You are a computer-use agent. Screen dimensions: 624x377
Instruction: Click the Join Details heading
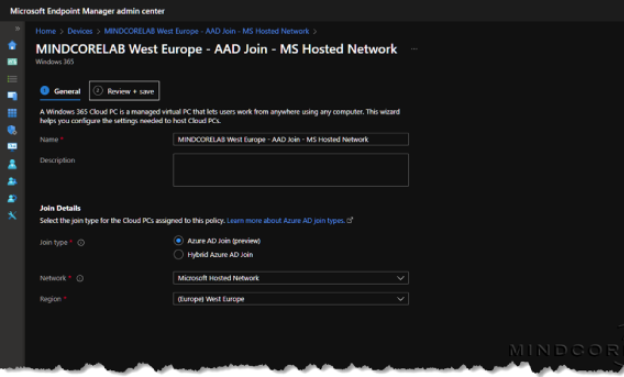pos(60,208)
